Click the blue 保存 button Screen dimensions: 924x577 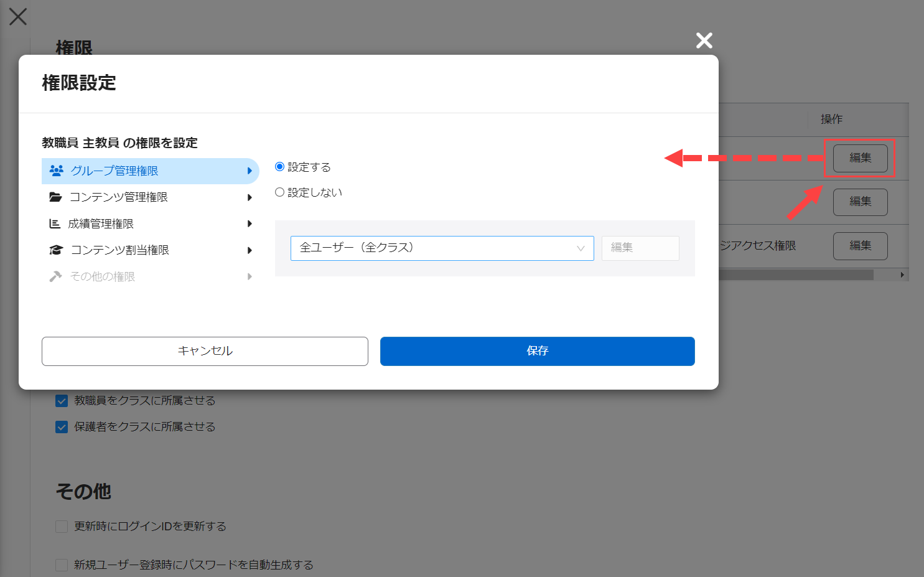click(x=537, y=351)
